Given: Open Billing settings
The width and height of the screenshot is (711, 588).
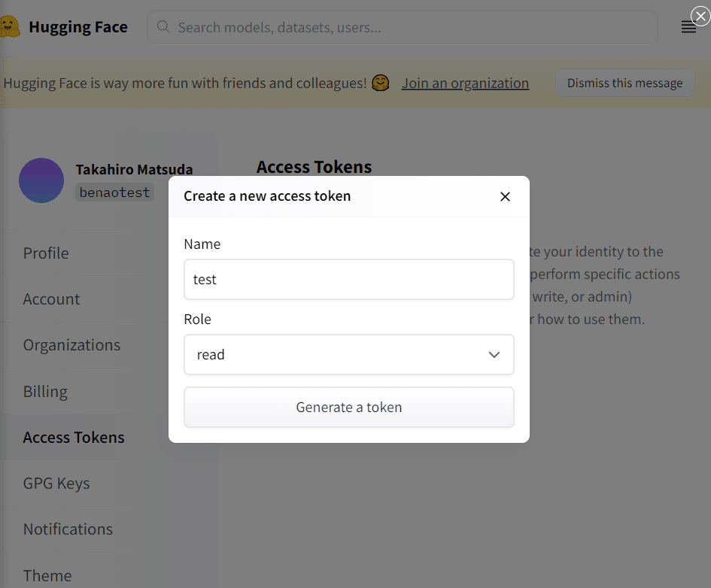Looking at the screenshot, I should [45, 392].
